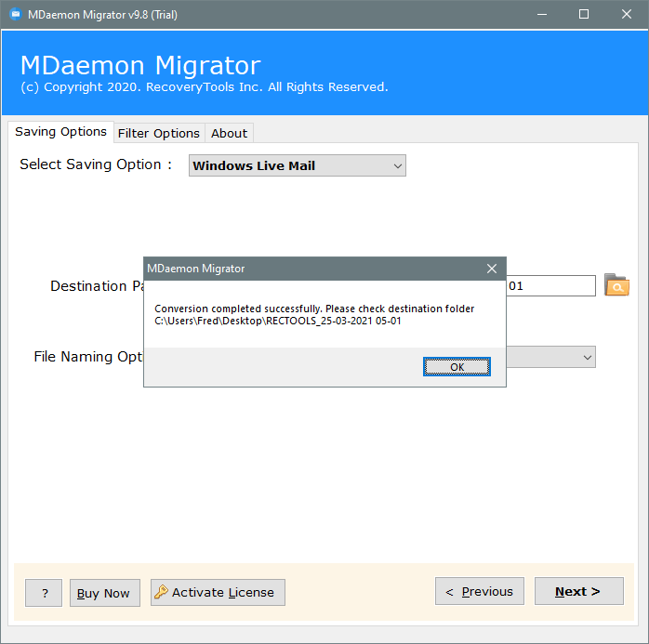Image resolution: width=649 pixels, height=644 pixels.
Task: Switch to the Filter Options tab
Action: (158, 133)
